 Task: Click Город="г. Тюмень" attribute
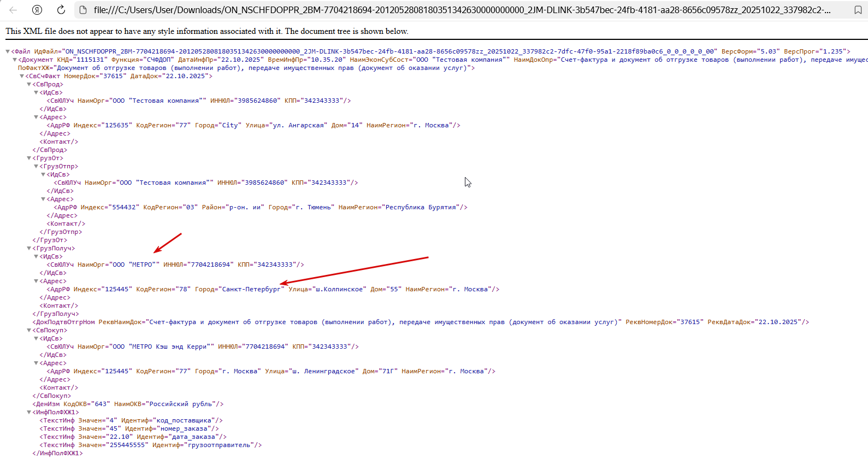301,207
